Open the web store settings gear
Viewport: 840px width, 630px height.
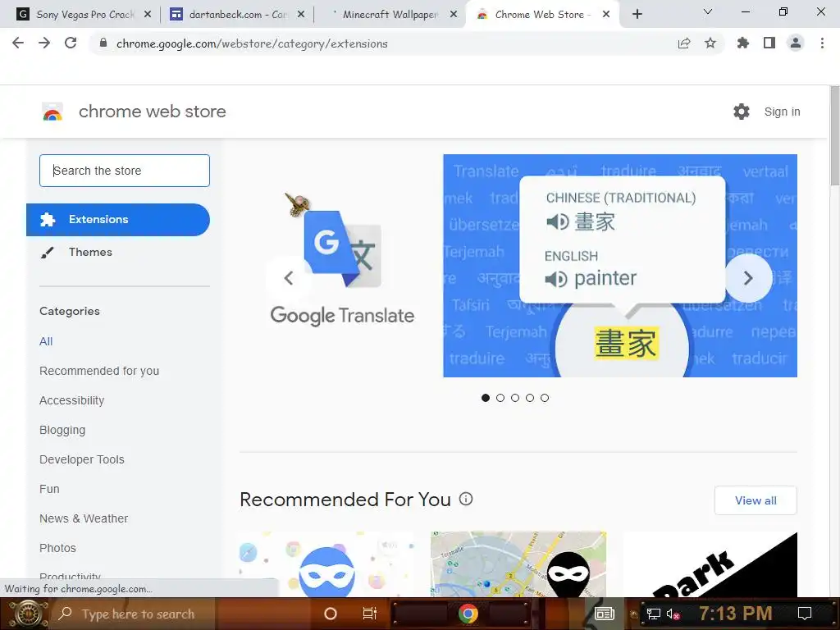click(742, 112)
